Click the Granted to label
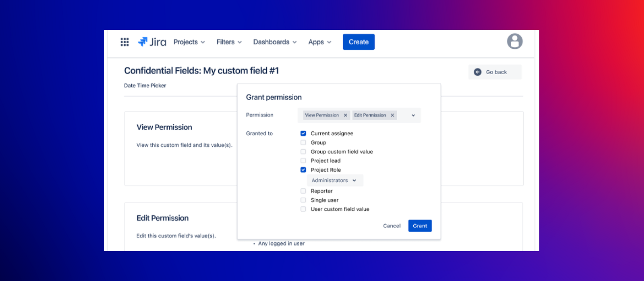Image resolution: width=644 pixels, height=281 pixels. [x=259, y=133]
